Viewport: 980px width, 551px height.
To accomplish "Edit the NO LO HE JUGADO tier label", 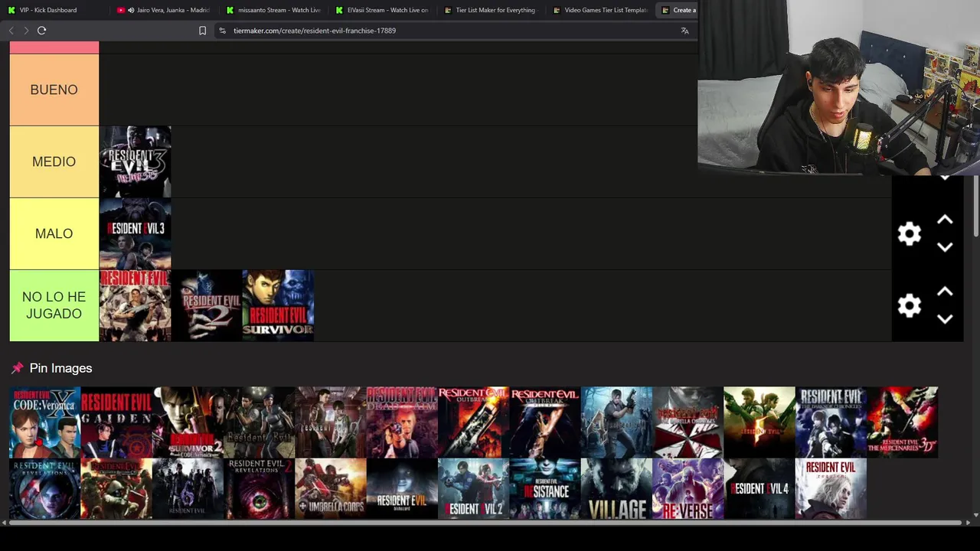I will (54, 305).
